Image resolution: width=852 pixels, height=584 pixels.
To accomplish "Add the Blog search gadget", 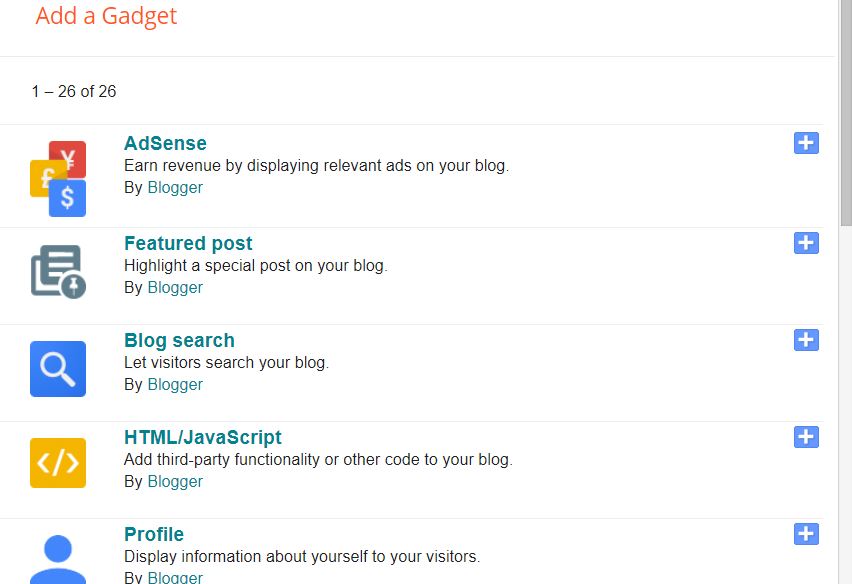I will pos(806,340).
